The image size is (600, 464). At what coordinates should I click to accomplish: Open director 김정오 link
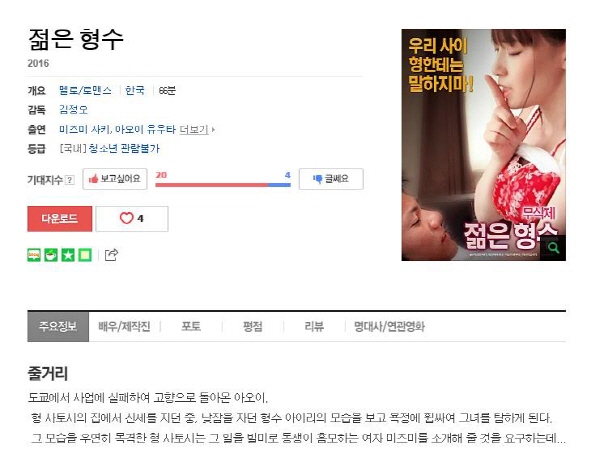[73, 110]
